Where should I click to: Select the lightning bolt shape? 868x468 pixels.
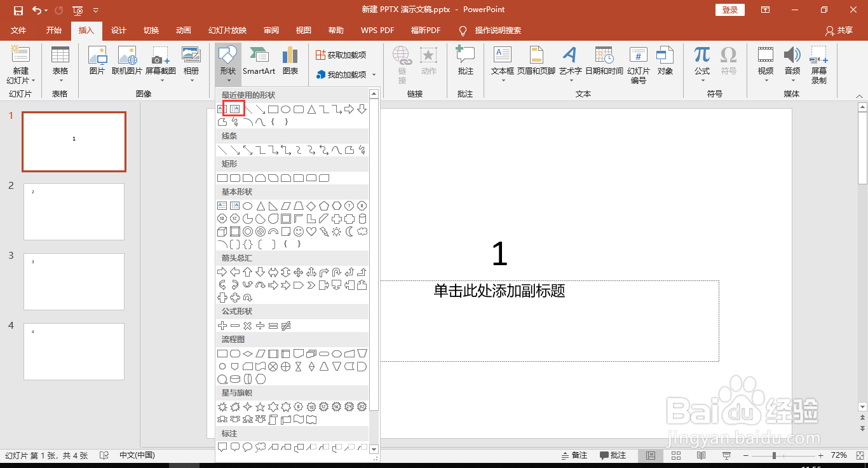click(324, 231)
